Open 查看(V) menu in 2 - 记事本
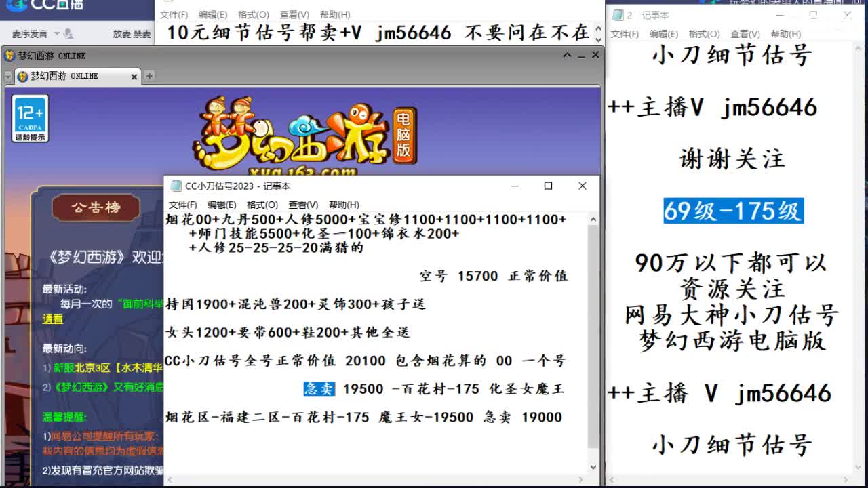This screenshot has height=488, width=868. (x=745, y=34)
